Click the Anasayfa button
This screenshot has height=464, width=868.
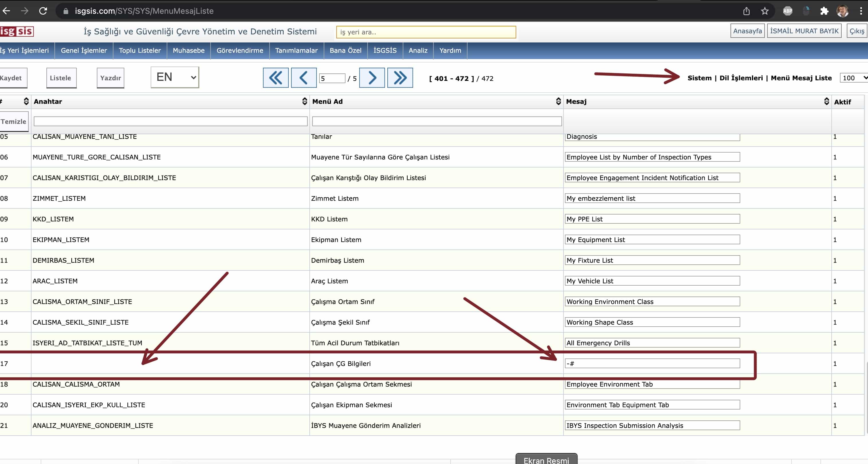tap(747, 31)
